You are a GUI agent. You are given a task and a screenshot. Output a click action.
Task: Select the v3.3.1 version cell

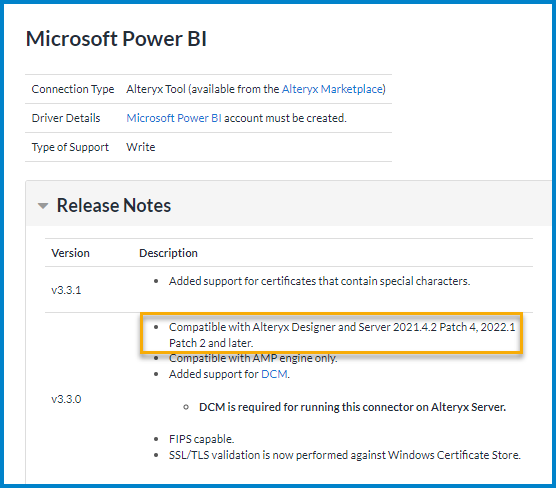(66, 290)
